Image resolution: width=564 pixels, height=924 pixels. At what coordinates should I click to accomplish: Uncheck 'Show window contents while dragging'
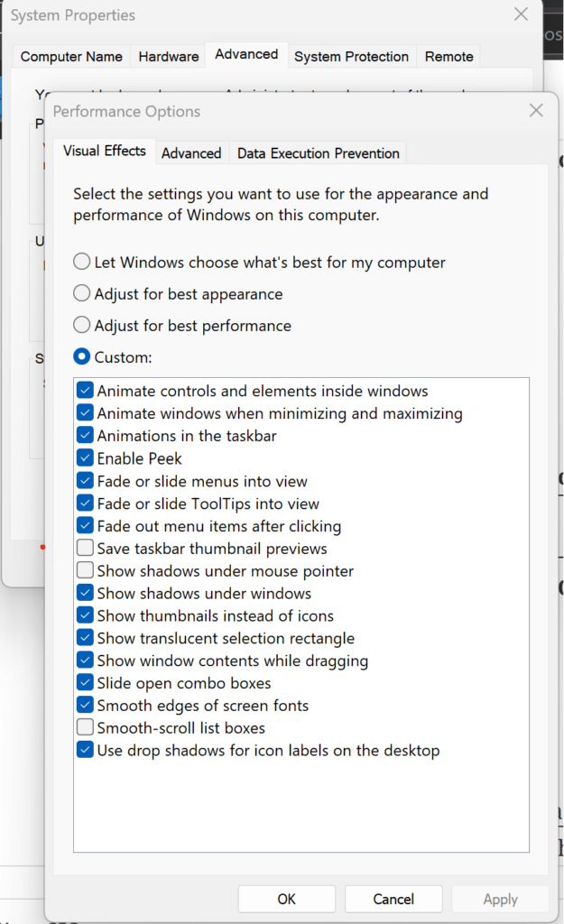pos(85,660)
